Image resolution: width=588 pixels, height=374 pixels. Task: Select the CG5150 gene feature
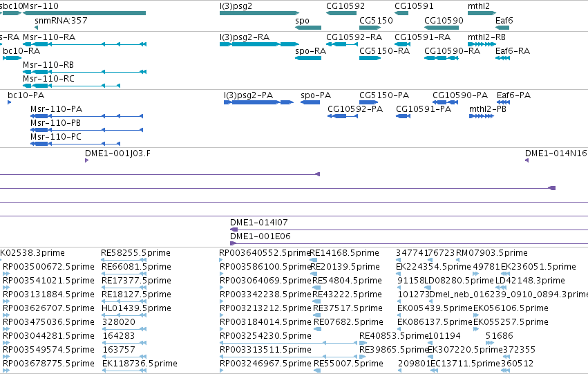370,28
